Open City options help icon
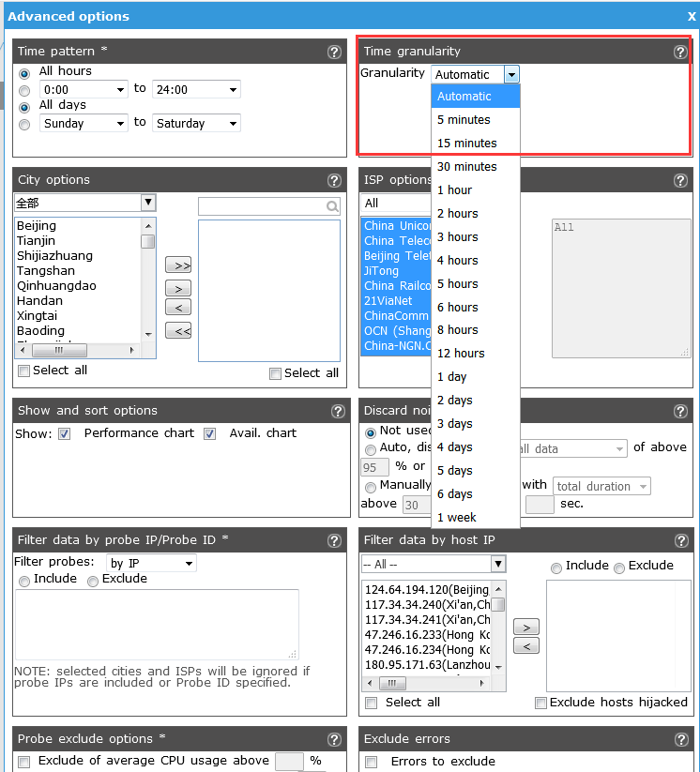The height and width of the screenshot is (772, 700). coord(334,181)
